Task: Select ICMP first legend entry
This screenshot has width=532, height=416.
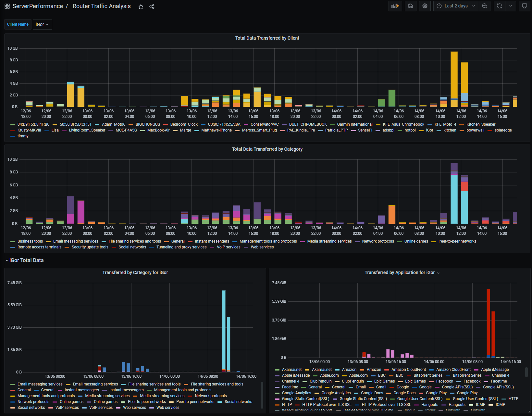Action: 480,405
